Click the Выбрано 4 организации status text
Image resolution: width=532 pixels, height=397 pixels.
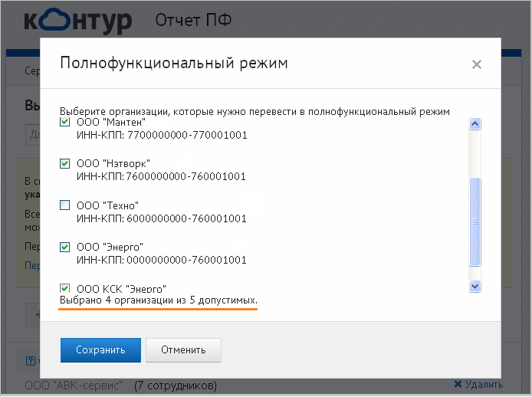(x=159, y=300)
